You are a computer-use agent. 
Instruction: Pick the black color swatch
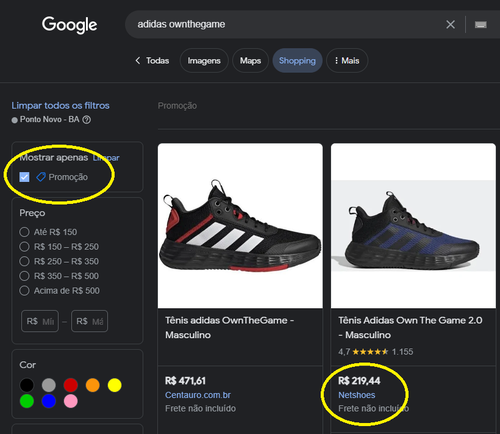27,385
